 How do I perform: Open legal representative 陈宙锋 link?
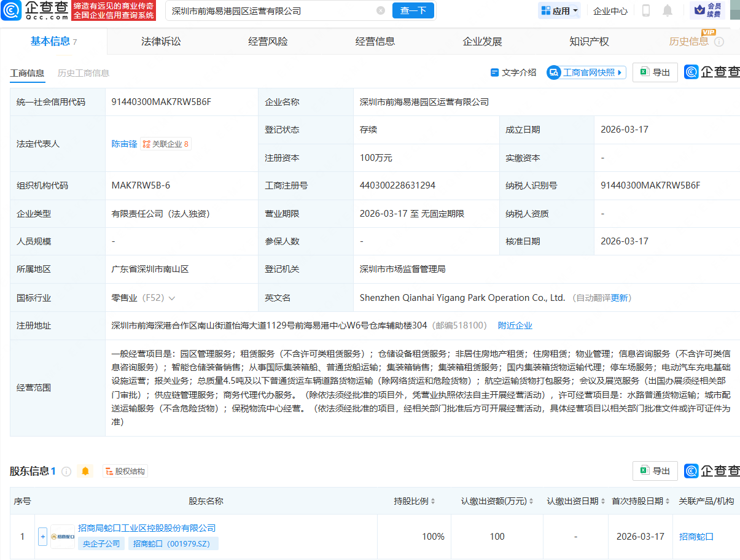point(124,144)
